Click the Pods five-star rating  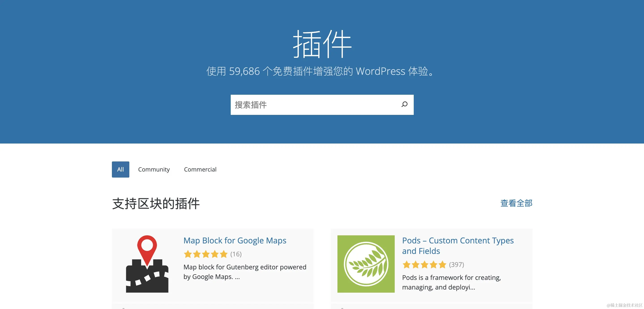[424, 265]
